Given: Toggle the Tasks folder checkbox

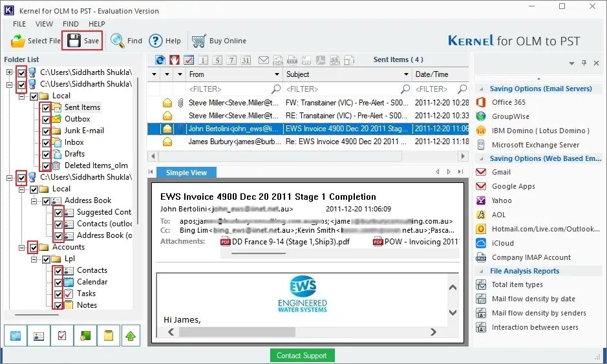Looking at the screenshot, I should [x=58, y=294].
